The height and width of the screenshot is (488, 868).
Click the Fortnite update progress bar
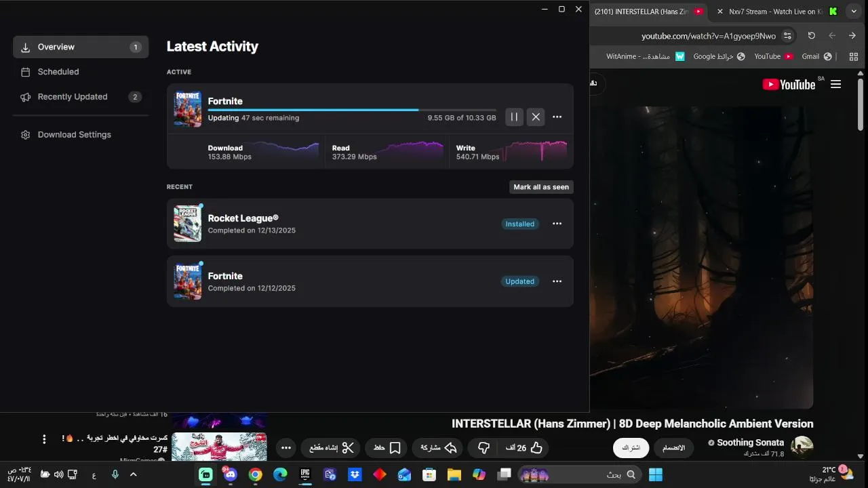[352, 110]
